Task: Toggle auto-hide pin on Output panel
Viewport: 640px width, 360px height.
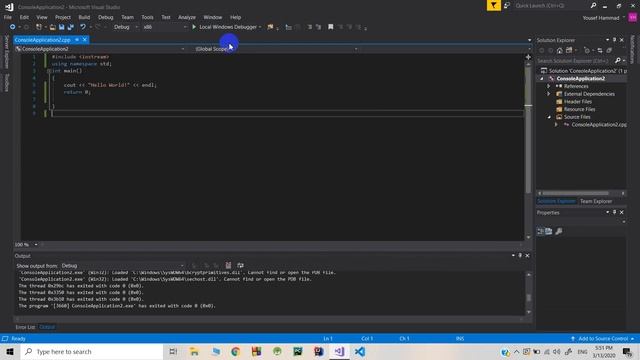Action: pyautogui.click(x=520, y=256)
